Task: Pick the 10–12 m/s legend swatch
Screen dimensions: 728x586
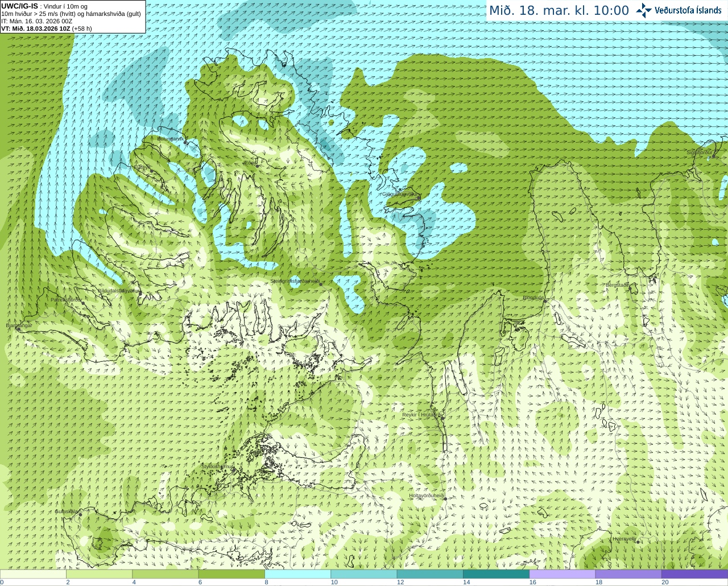Action: pyautogui.click(x=363, y=574)
